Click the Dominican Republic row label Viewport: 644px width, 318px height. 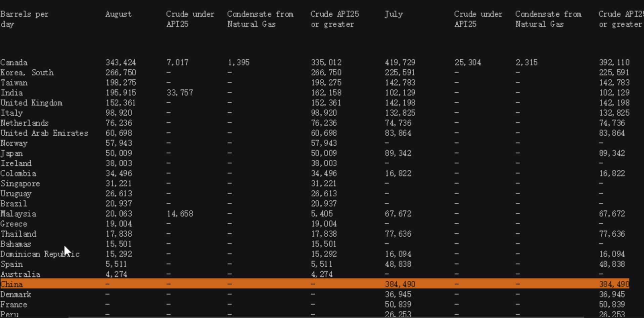pos(40,254)
